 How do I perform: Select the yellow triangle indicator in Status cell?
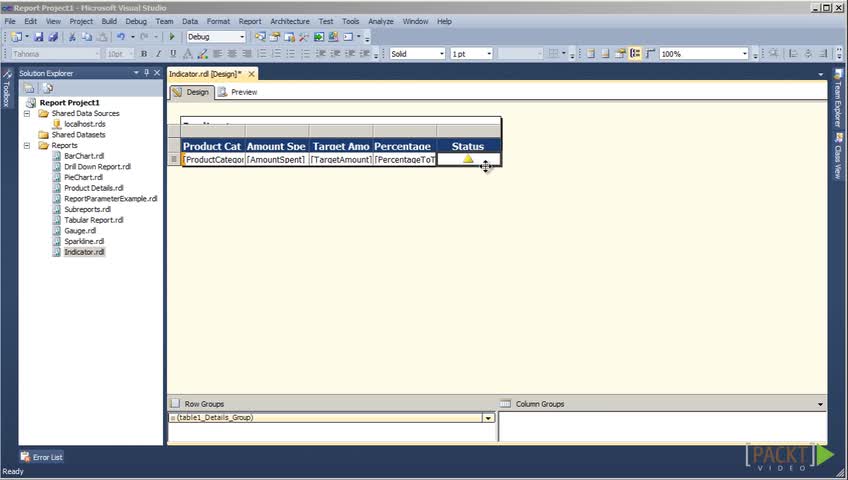(468, 159)
